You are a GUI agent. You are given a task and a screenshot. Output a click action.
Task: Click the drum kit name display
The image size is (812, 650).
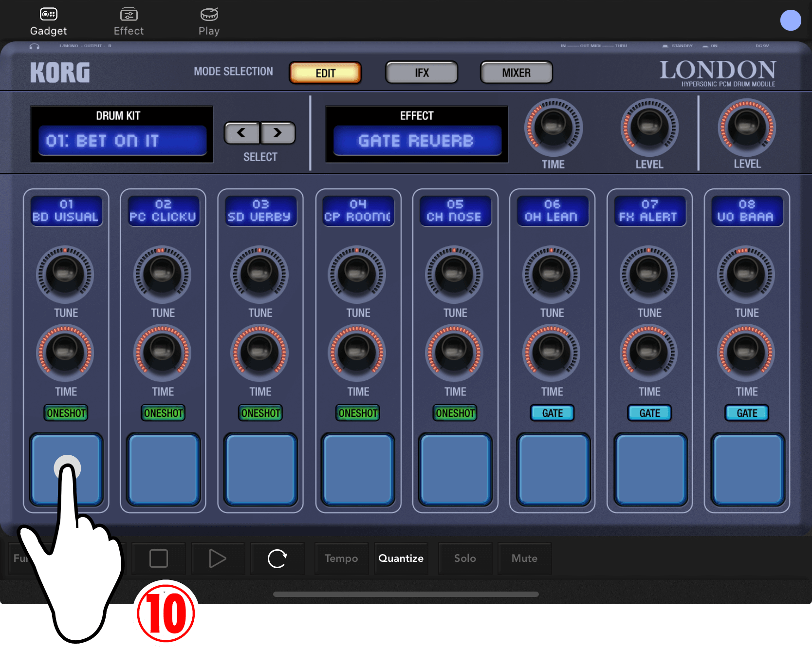point(123,141)
